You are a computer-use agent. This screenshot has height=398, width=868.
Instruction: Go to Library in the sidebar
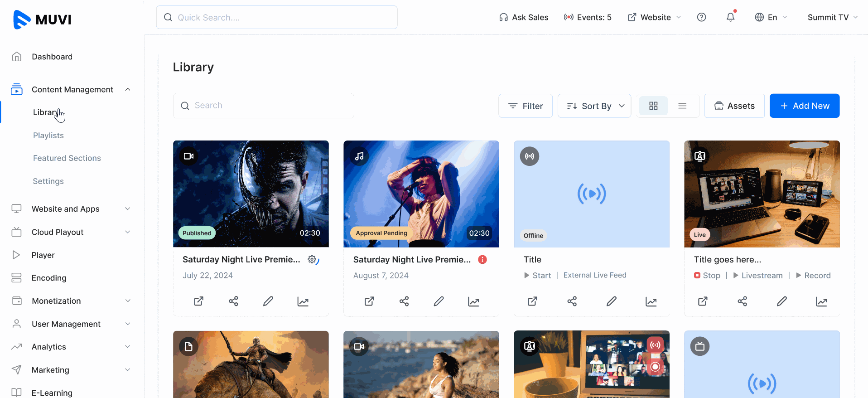click(46, 112)
